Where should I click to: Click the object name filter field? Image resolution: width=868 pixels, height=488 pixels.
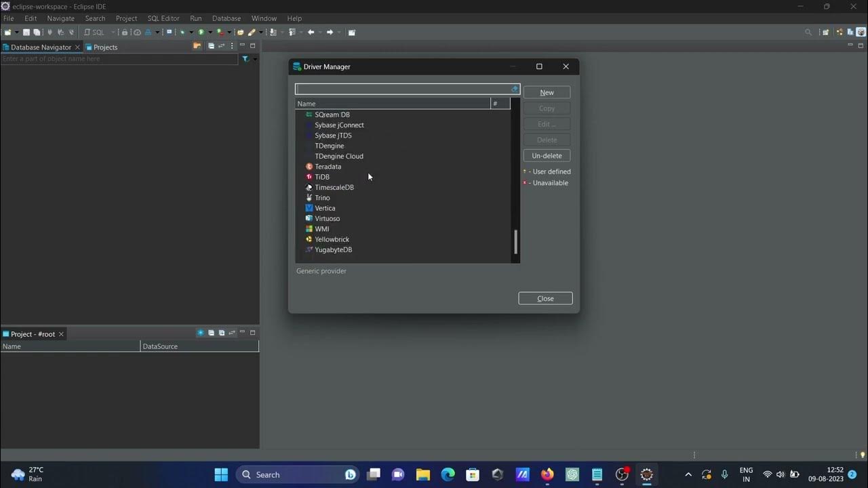119,59
